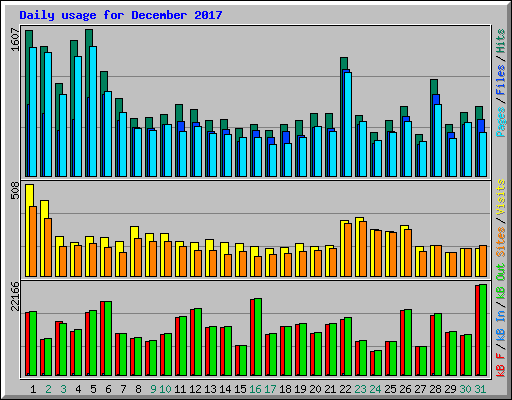The image size is (512, 400).
Task: Click the dark green Hits bar for day 1
Action: click(29, 39)
